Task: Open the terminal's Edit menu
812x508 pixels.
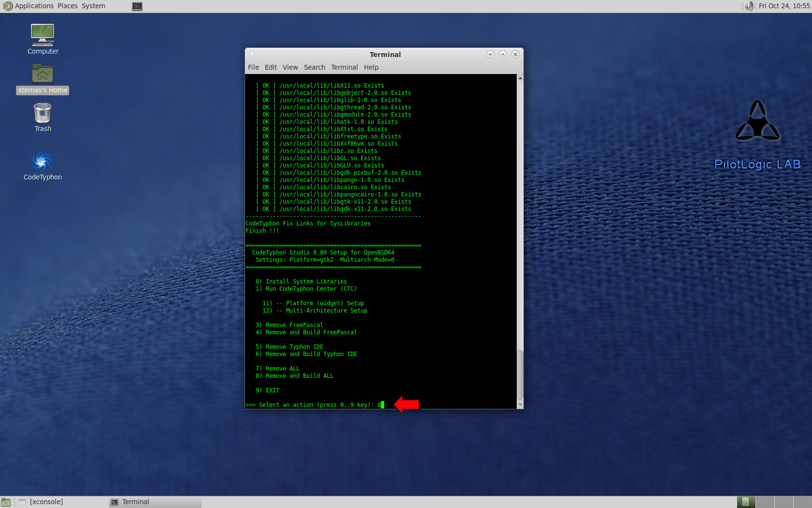Action: 271,67
